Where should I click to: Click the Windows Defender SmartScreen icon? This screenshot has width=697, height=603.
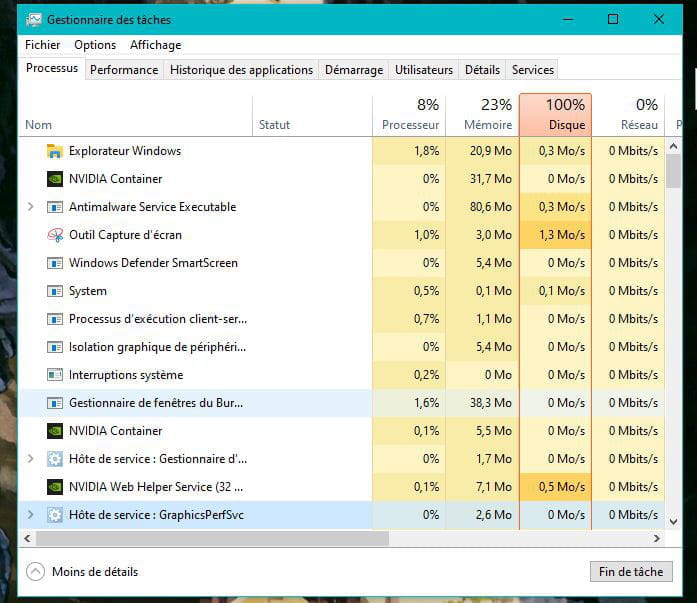[55, 263]
